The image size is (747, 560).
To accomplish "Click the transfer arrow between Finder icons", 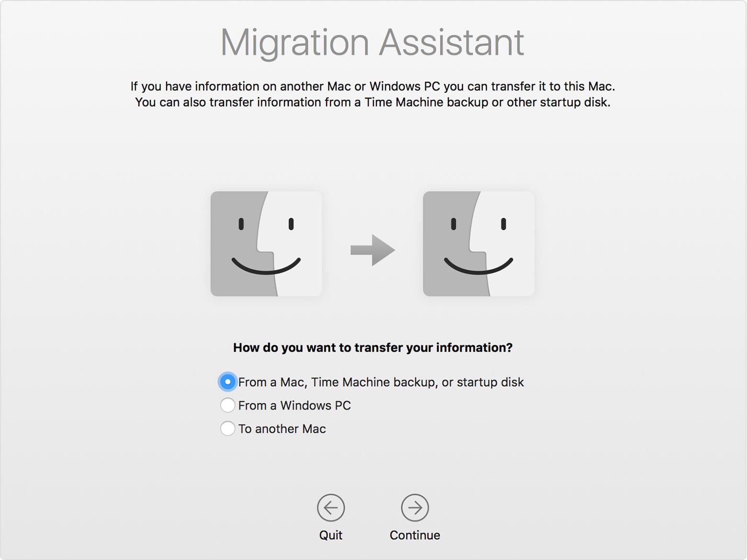I will pos(373,250).
